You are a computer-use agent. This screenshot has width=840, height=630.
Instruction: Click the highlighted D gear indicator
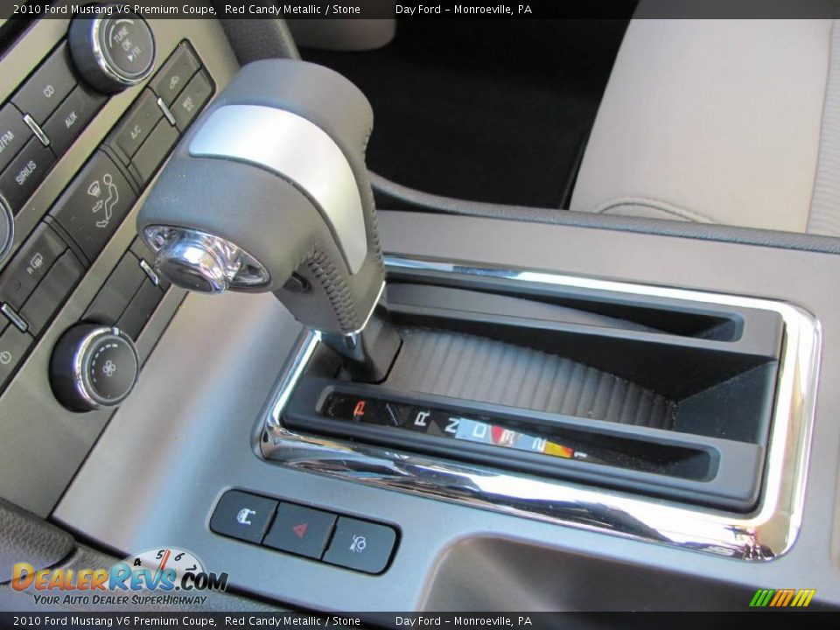point(480,430)
